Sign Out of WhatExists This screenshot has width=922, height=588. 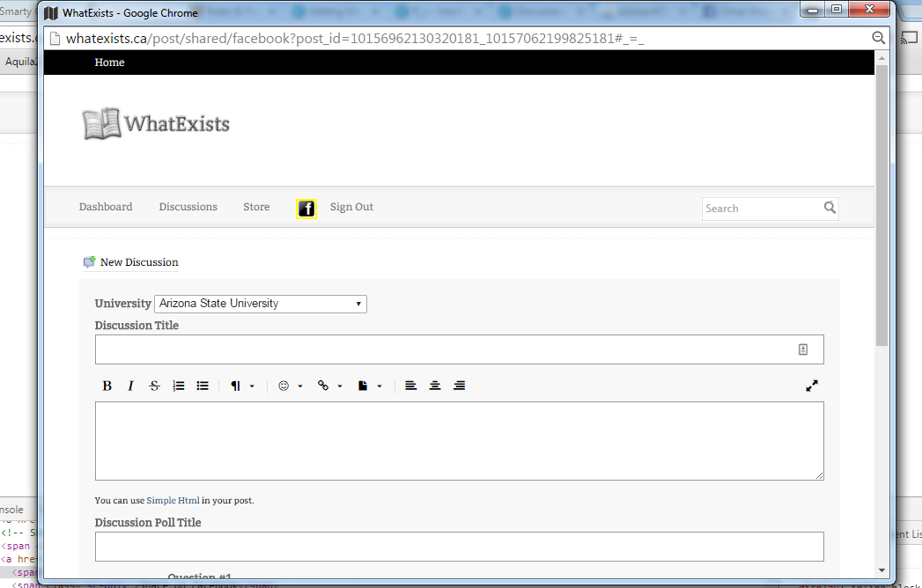pos(351,207)
